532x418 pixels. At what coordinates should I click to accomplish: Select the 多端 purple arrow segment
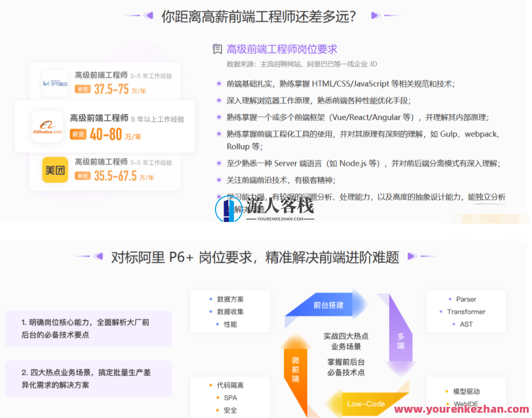[401, 340]
